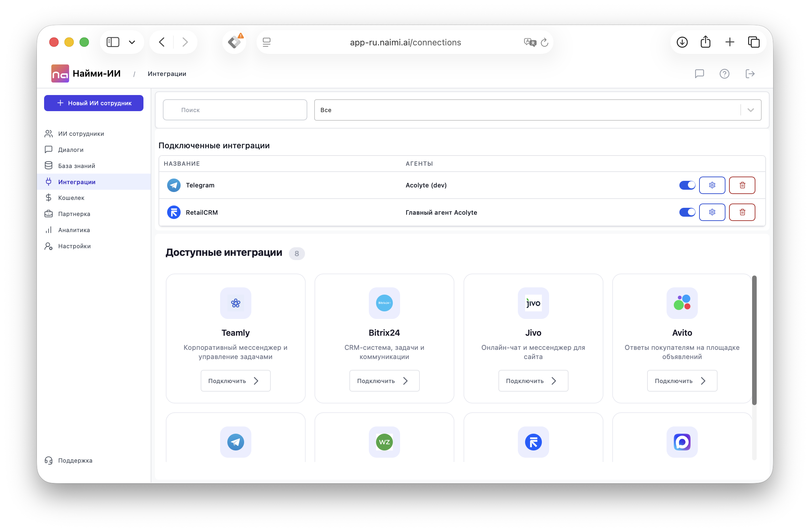The width and height of the screenshot is (810, 532).
Task: Click the available integrations count badge 8
Action: [x=297, y=254]
